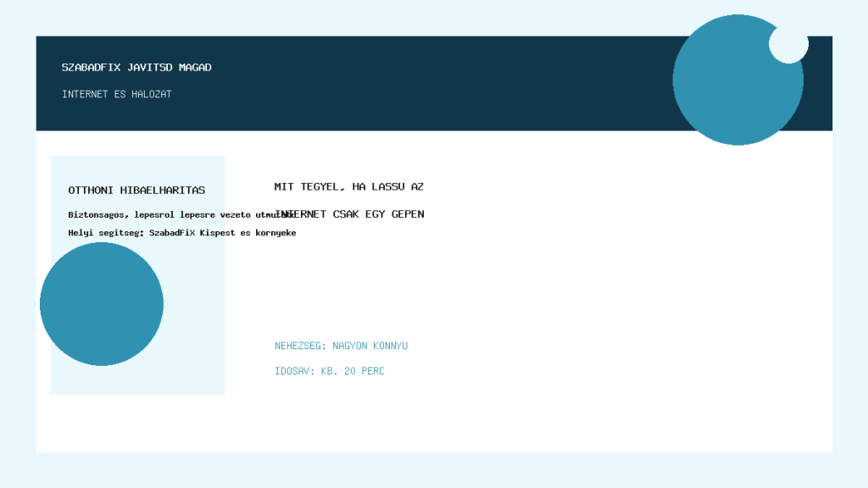Select the Biztonsagos lepesrol lepesre text line

181,214
